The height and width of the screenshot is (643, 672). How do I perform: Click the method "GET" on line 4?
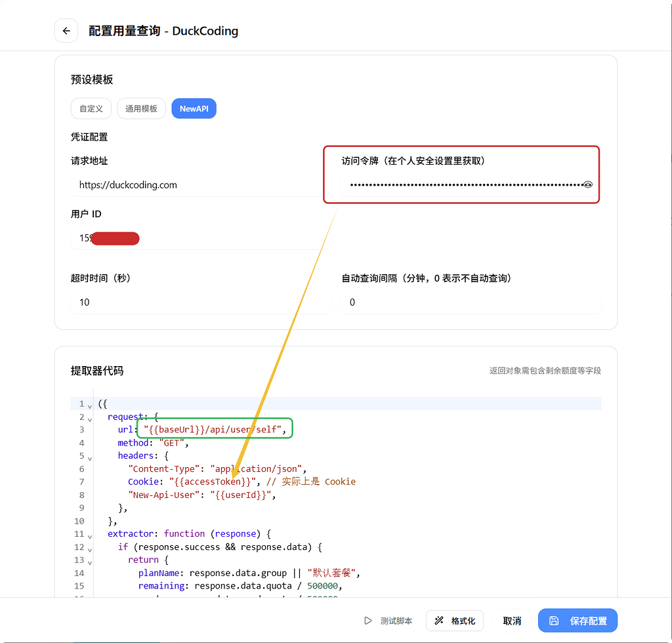171,442
